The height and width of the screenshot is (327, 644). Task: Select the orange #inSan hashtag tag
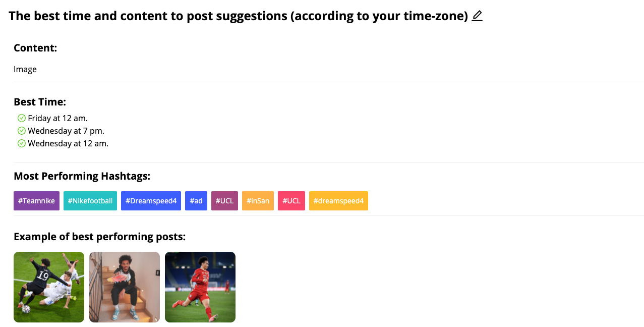[x=258, y=201]
